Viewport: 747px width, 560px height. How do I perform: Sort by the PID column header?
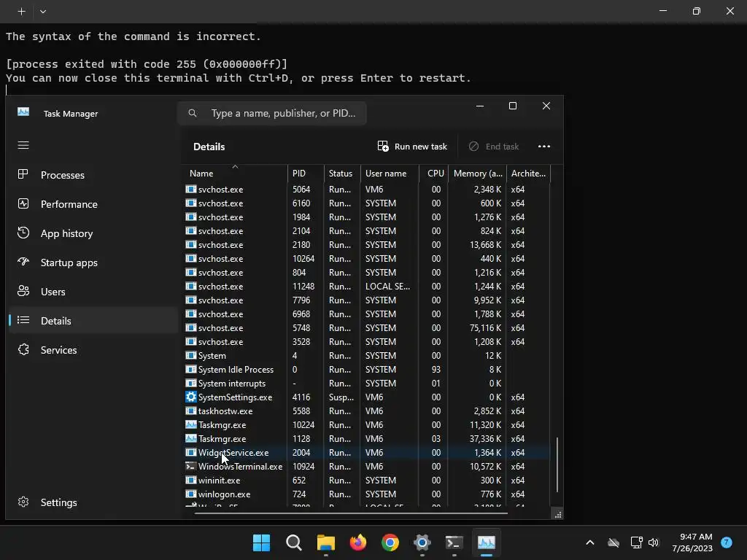pyautogui.click(x=306, y=174)
